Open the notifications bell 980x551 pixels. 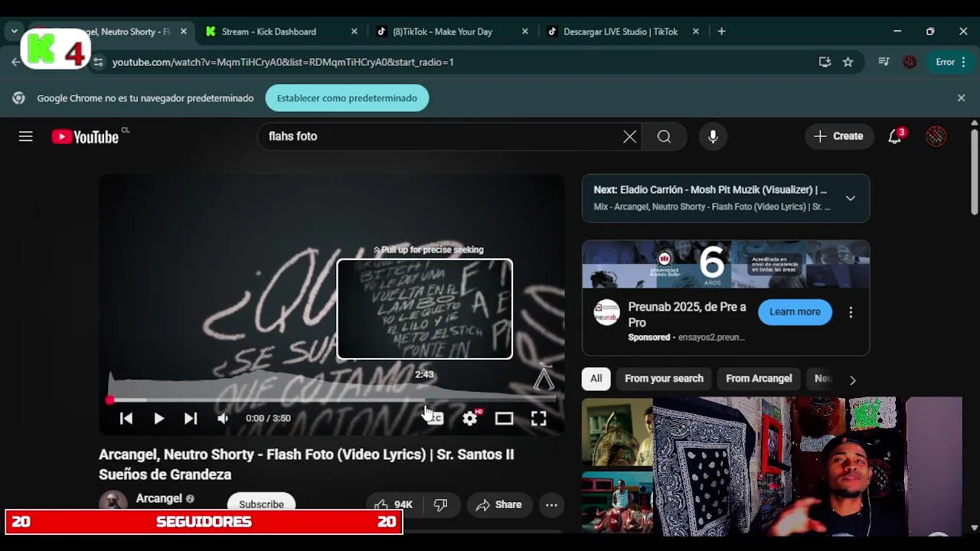[895, 136]
